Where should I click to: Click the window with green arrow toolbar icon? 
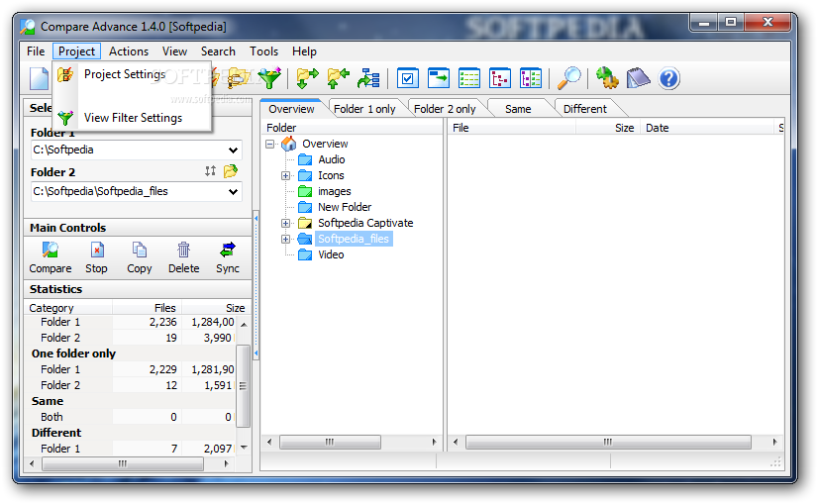438,79
